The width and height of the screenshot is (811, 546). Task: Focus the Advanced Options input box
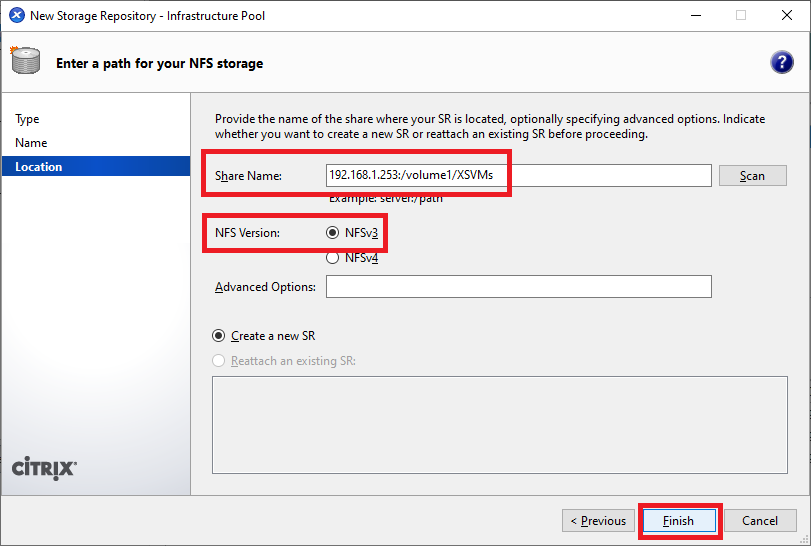point(518,287)
